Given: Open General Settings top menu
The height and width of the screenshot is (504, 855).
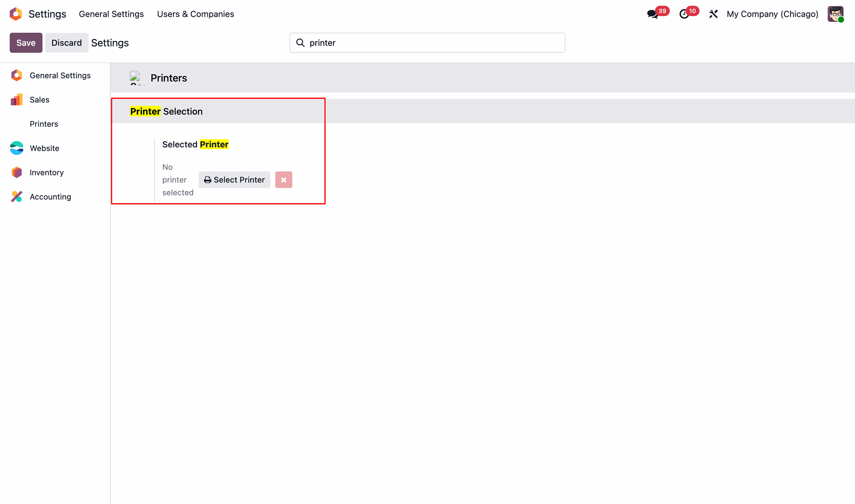Looking at the screenshot, I should pos(111,14).
